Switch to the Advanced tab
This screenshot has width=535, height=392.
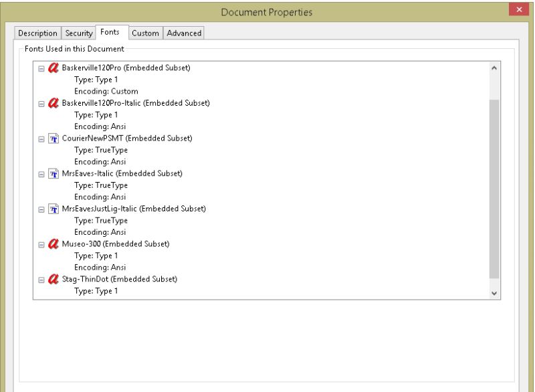point(184,33)
